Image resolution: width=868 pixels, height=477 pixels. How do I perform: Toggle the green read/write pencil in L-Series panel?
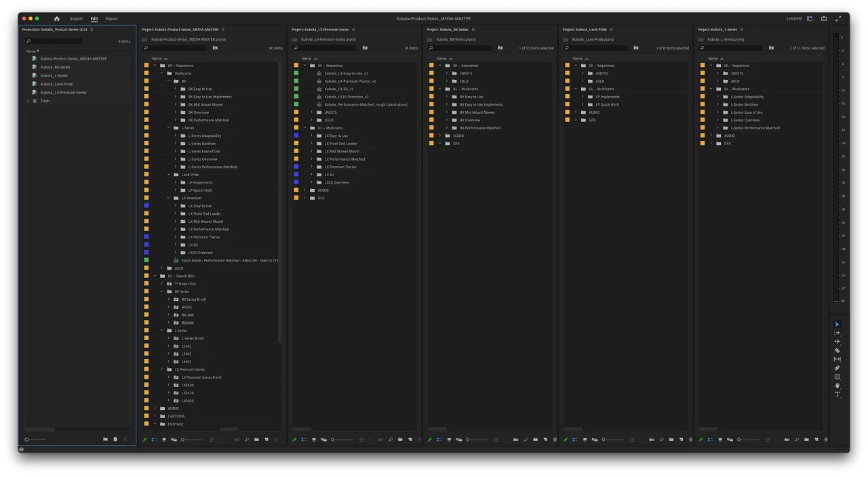[x=701, y=440]
